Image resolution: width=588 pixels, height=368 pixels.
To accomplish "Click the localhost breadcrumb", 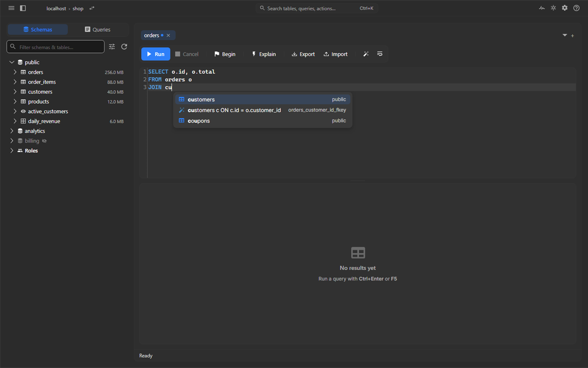I will [x=56, y=8].
